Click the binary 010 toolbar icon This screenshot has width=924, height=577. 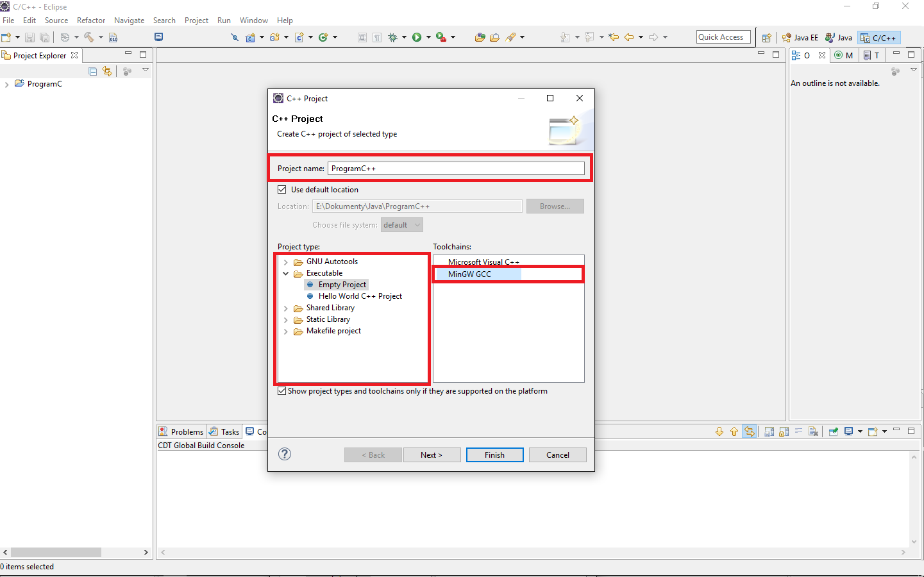[113, 37]
